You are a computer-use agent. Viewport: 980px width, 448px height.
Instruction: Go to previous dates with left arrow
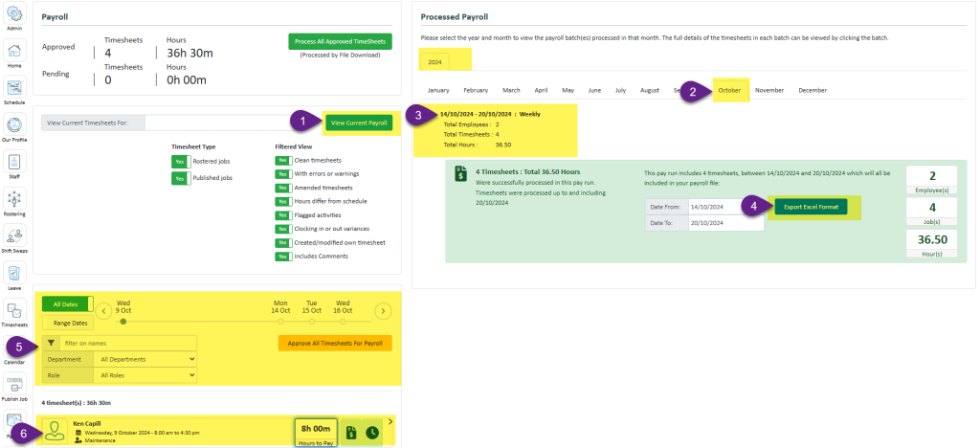(103, 310)
